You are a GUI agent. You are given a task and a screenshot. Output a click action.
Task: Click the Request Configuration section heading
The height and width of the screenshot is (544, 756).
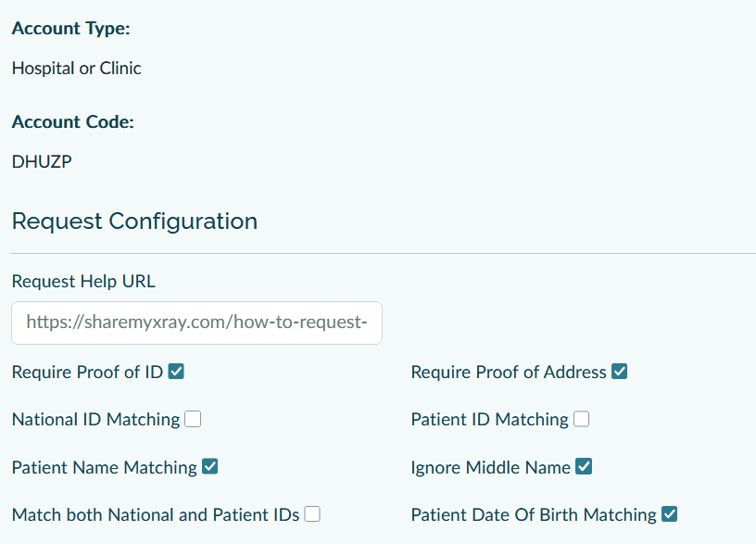coord(134,221)
